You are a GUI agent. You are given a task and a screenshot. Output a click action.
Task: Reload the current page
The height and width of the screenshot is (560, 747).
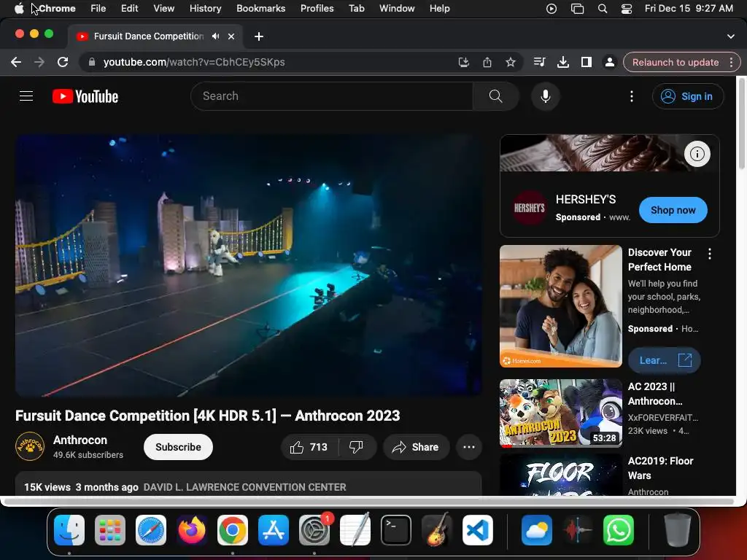63,62
